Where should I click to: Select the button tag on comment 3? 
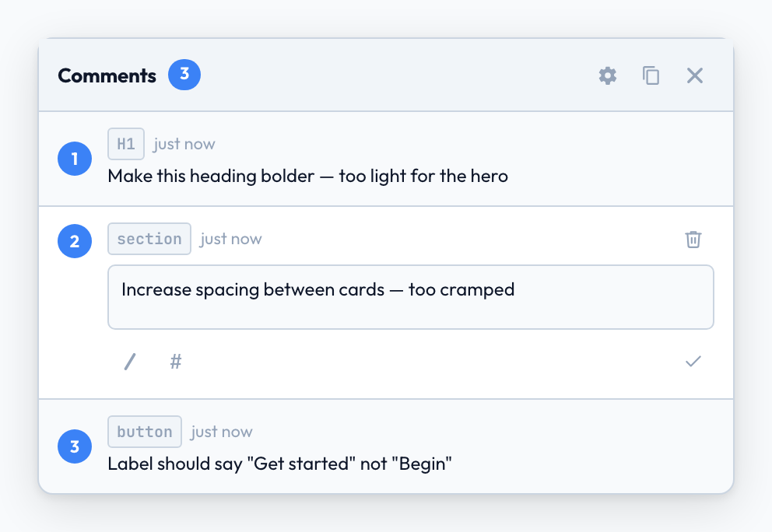[x=145, y=431]
